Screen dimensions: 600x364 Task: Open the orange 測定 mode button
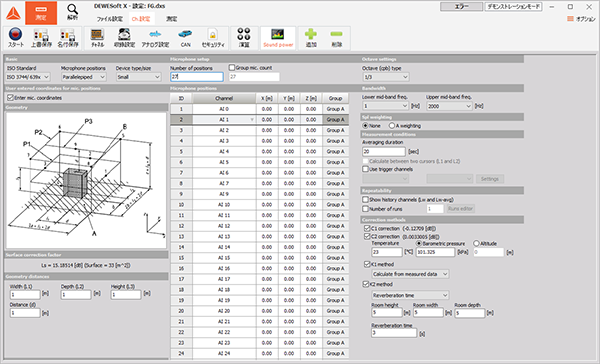click(x=41, y=13)
